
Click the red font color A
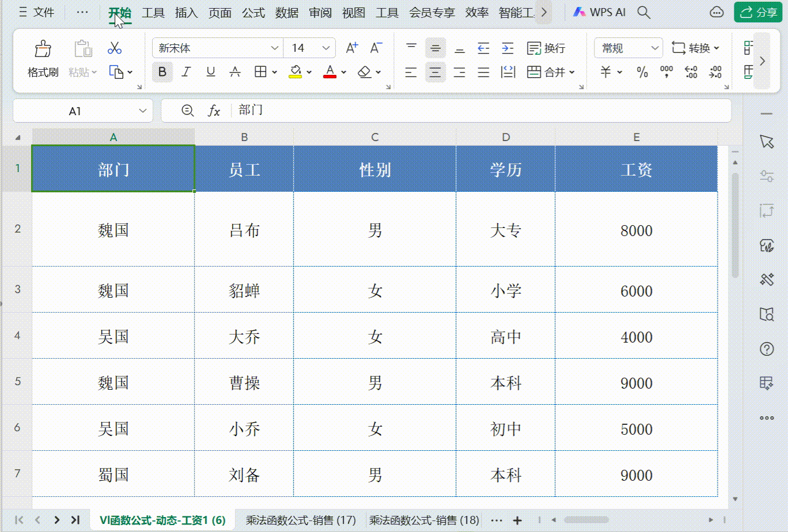pyautogui.click(x=330, y=72)
